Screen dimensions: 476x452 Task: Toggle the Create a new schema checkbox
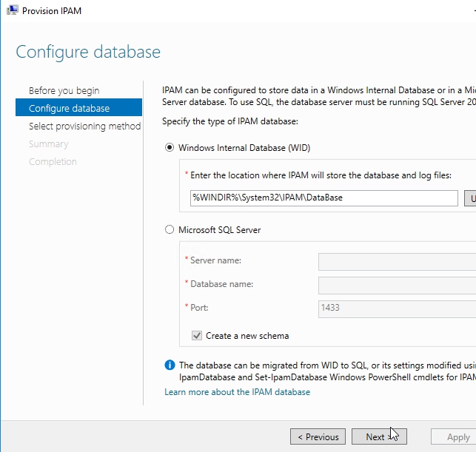197,336
